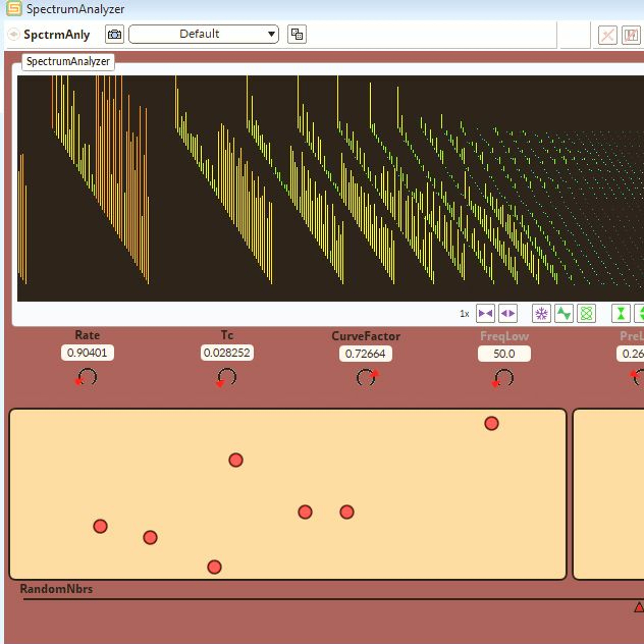This screenshot has height=644, width=644.
Task: Click the SpectrumAnalyzer tab label
Action: [68, 62]
